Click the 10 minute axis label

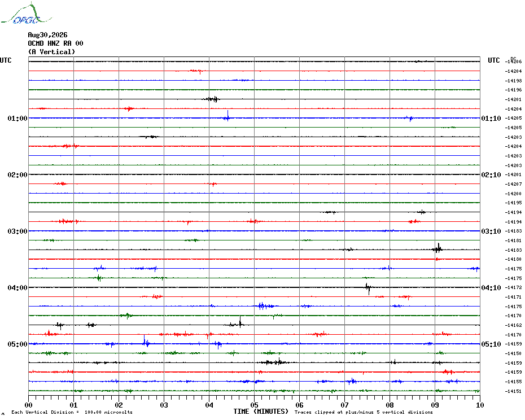[x=480, y=405]
